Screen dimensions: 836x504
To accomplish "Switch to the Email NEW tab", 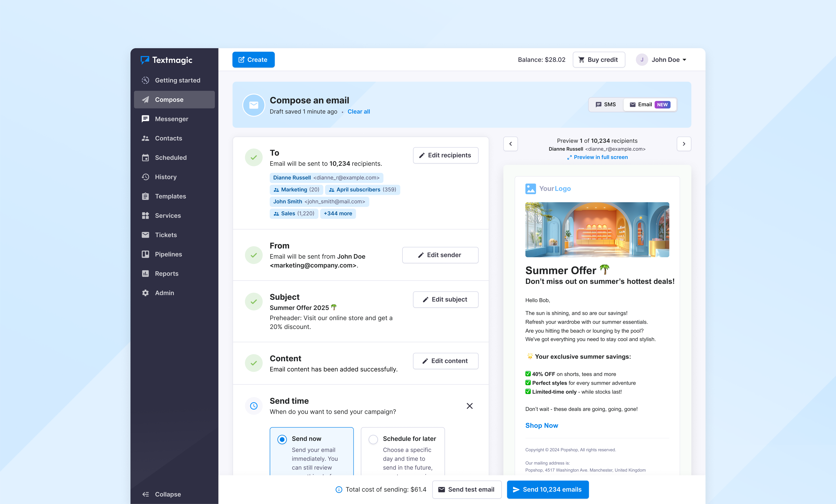I will click(649, 105).
